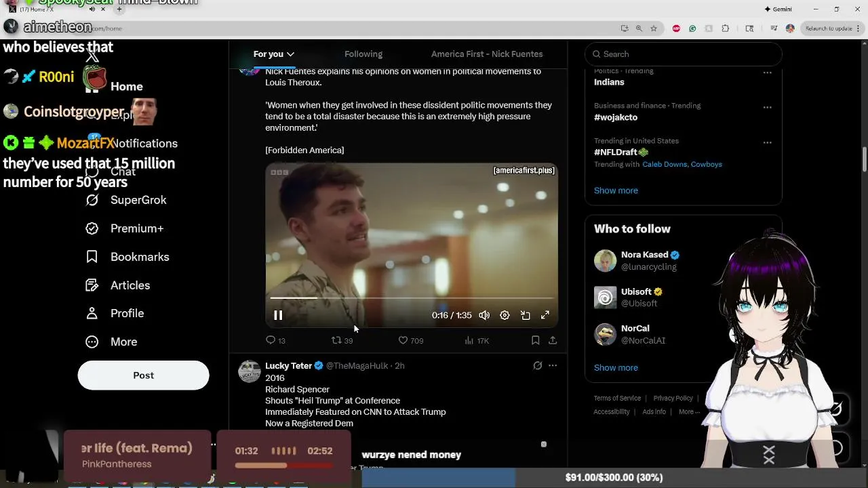Like the post with 709 likes
This screenshot has height=488, width=868.
(410, 340)
